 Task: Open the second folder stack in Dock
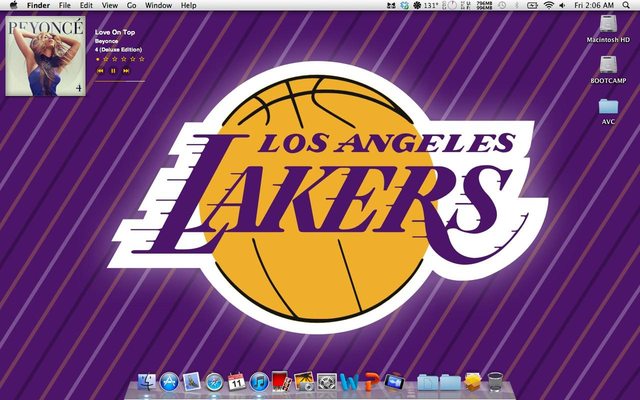coord(450,382)
